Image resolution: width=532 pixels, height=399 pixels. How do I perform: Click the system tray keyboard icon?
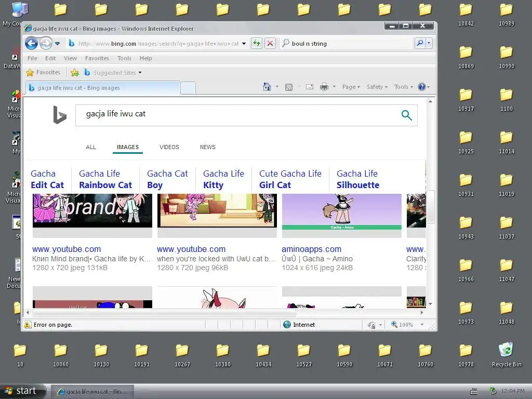pos(474,392)
